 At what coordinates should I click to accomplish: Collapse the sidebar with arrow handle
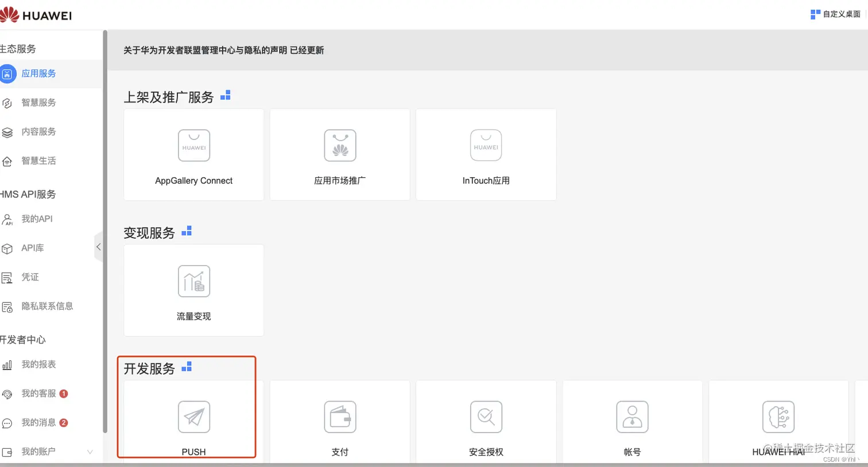pyautogui.click(x=98, y=247)
